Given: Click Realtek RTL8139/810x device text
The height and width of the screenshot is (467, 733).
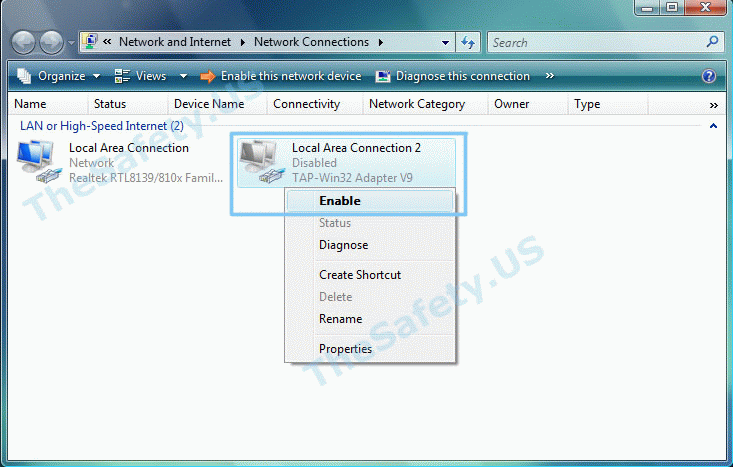Looking at the screenshot, I should coord(146,178).
